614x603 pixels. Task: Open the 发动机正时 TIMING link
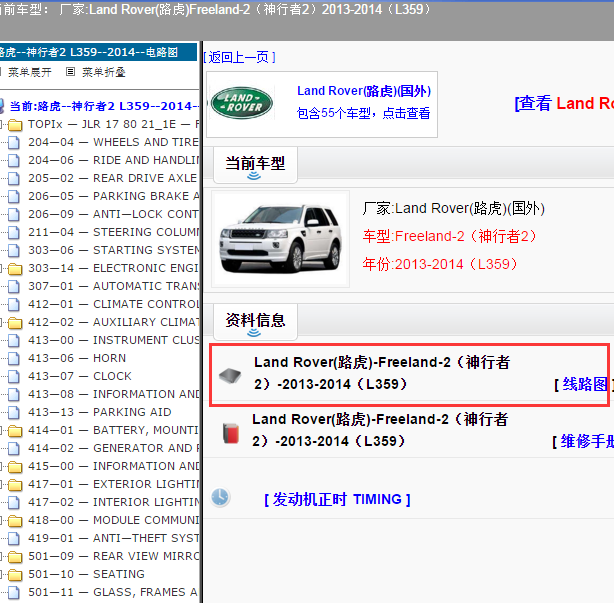[x=337, y=500]
